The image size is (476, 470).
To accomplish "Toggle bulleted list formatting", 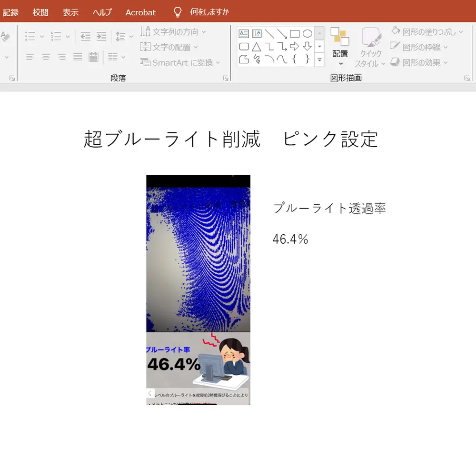I will (30, 36).
